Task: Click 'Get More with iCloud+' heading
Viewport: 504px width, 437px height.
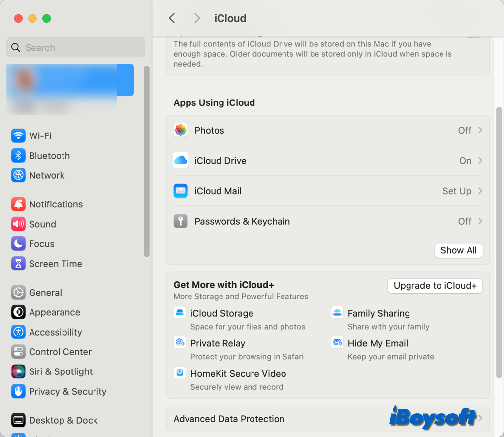Action: coord(224,285)
